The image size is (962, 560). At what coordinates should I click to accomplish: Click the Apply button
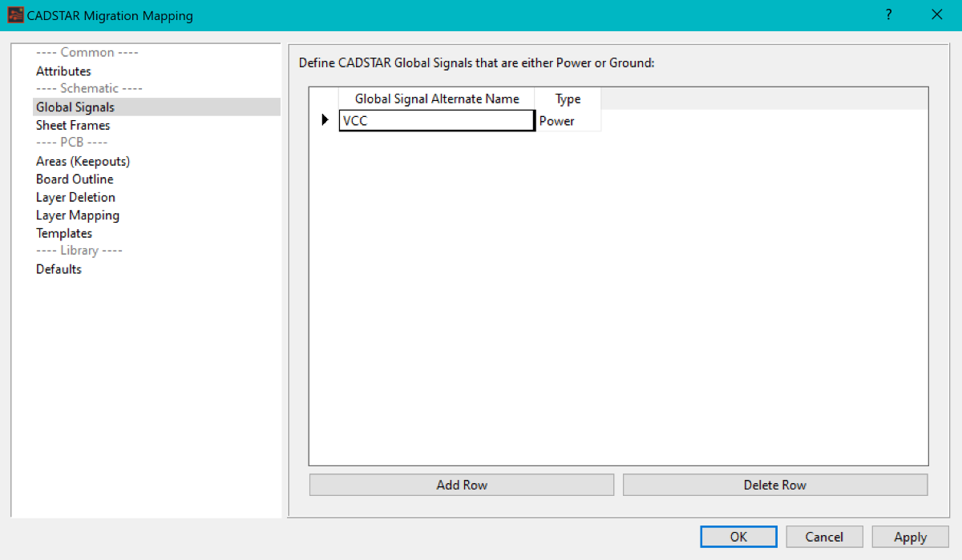click(910, 537)
